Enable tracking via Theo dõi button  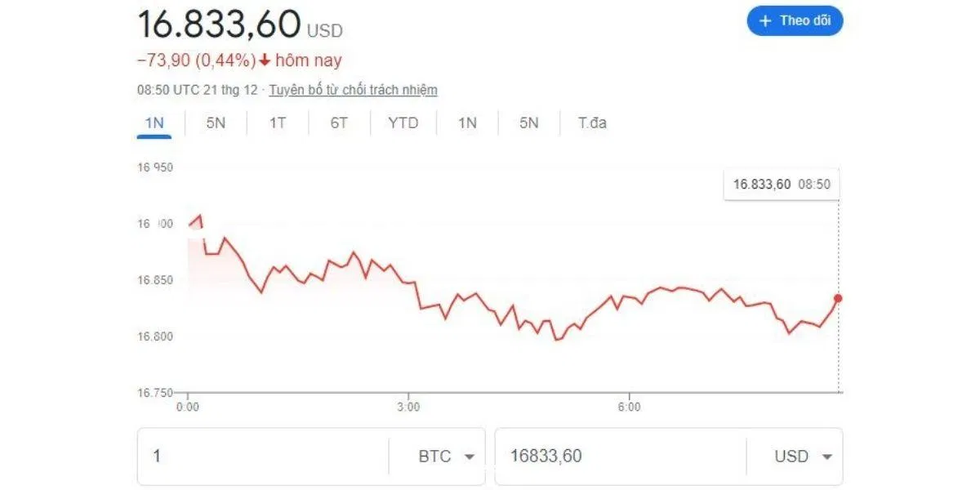(x=794, y=21)
